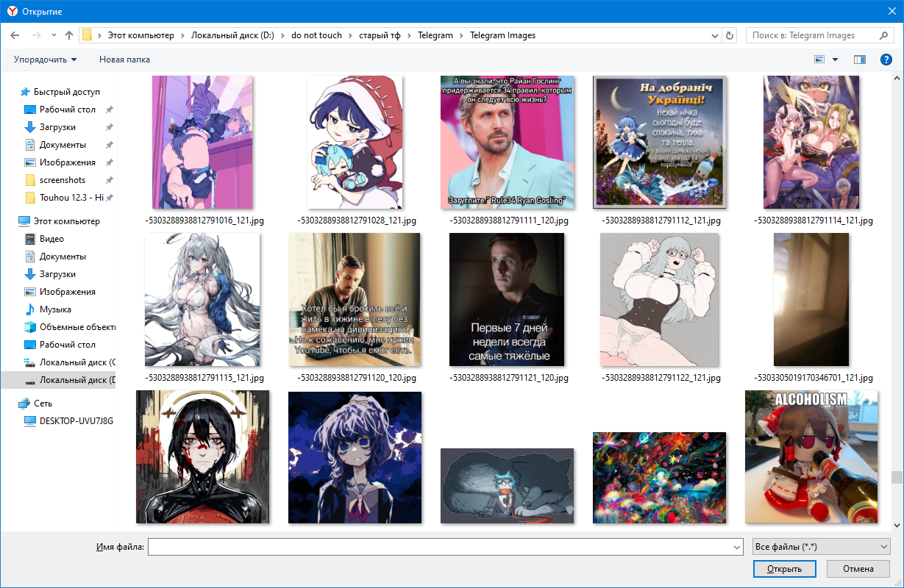Select Первые 7 дней недели thumbnail
The width and height of the screenshot is (904, 588).
(x=507, y=299)
